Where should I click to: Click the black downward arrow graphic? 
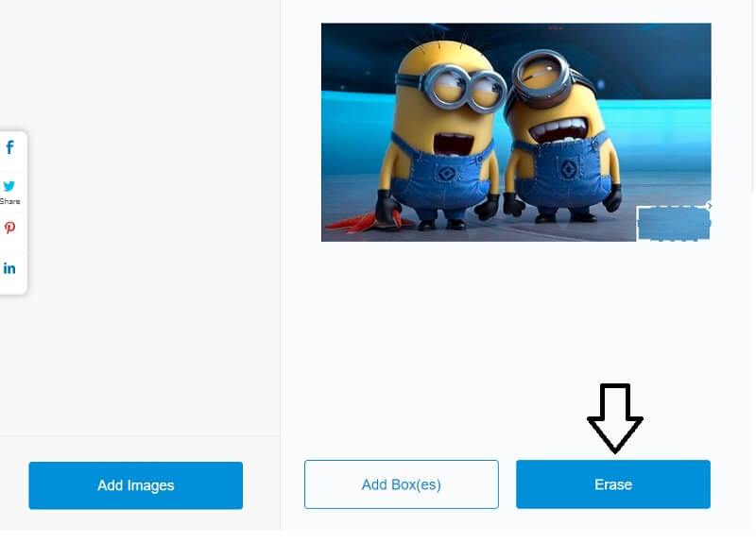[615, 418]
